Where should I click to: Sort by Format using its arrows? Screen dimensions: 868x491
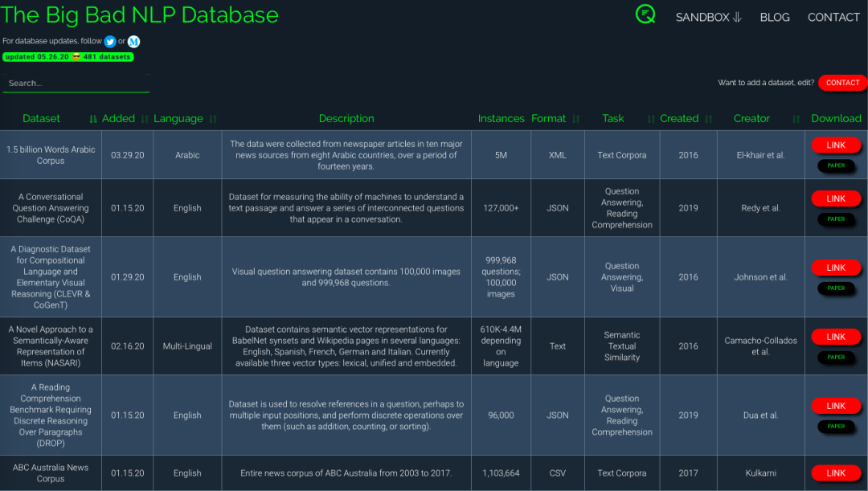(x=575, y=119)
